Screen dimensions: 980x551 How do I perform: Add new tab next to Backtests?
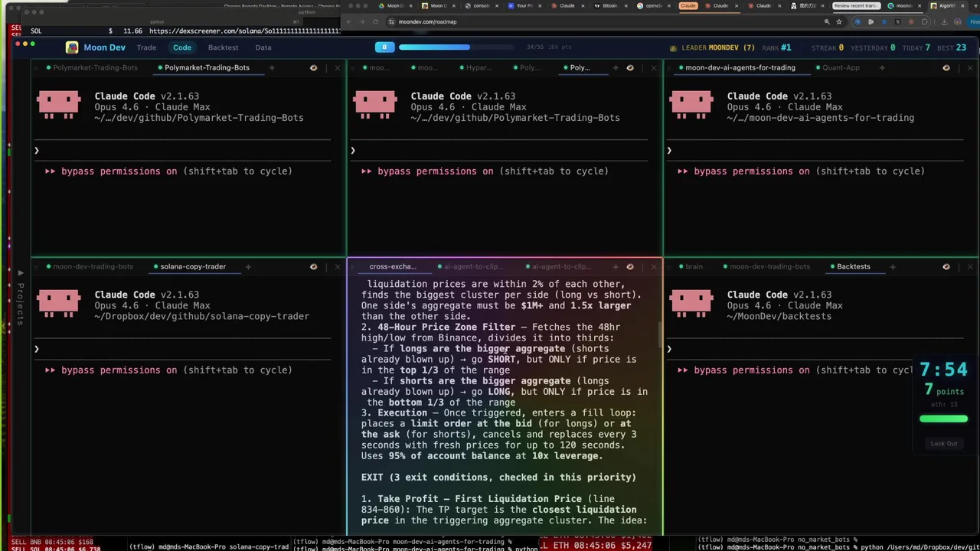[x=892, y=266]
